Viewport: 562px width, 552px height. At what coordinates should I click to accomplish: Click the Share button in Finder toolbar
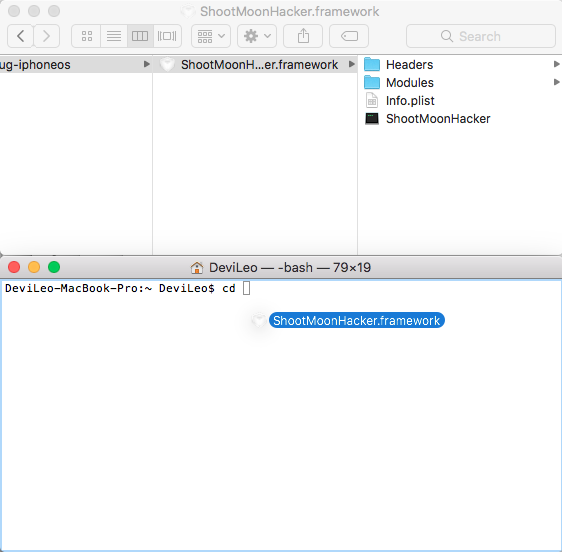pos(303,36)
